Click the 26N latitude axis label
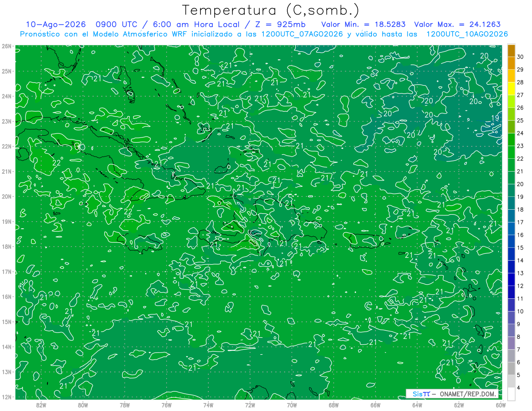Screen dimensions: 532x411 point(6,46)
